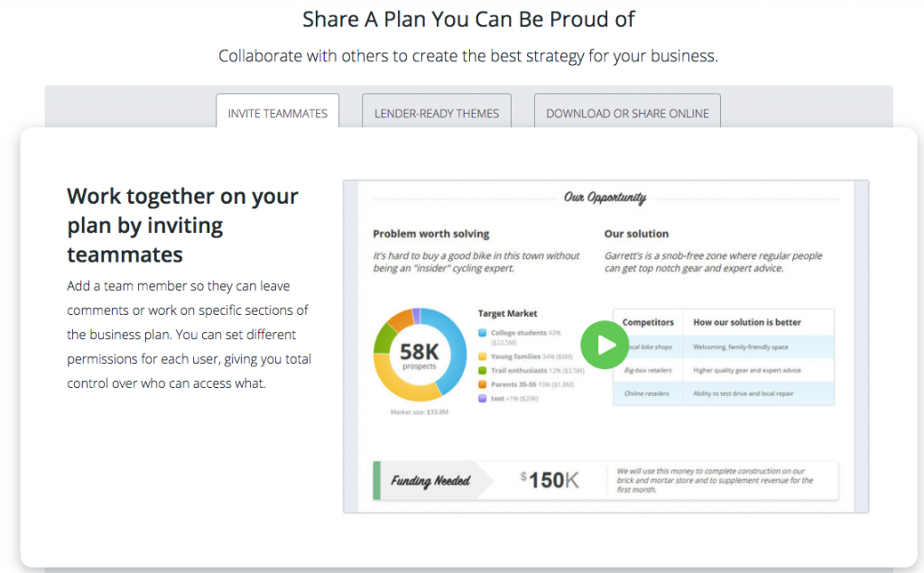Viewport: 924px width, 573px height.
Task: Select the 58K prospects chart center
Action: click(419, 356)
